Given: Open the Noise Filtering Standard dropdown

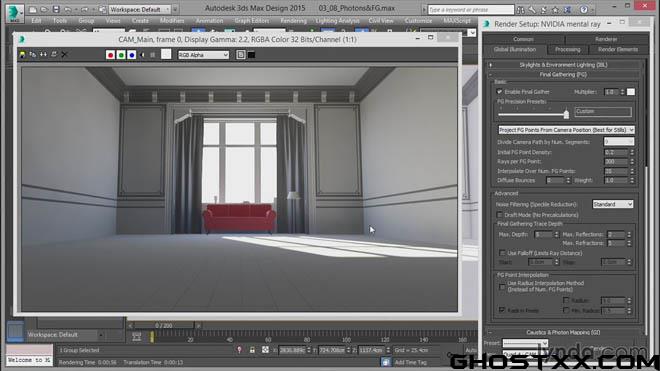Looking at the screenshot, I should coord(612,204).
